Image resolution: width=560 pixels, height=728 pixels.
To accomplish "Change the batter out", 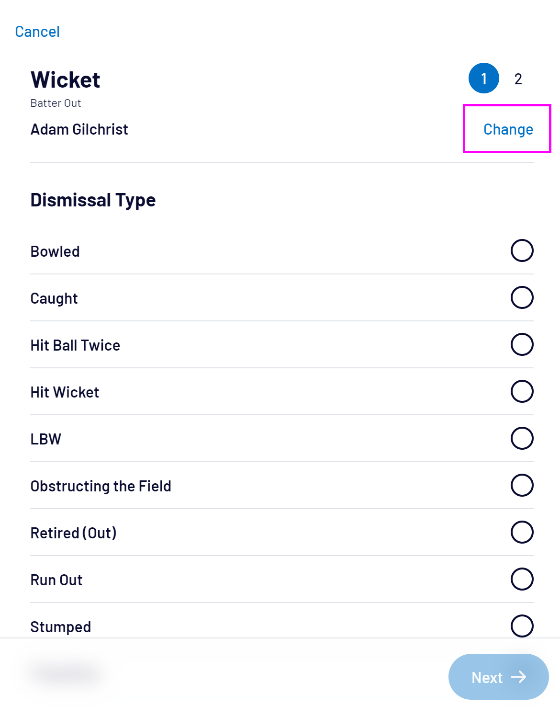I will 508,129.
